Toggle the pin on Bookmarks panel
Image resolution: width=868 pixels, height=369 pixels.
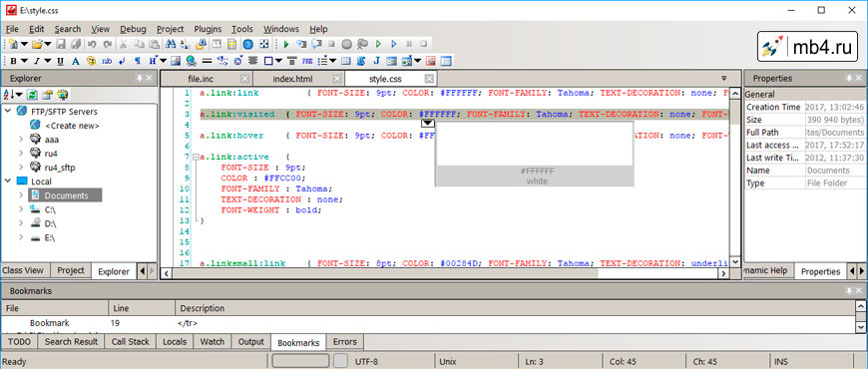point(849,290)
